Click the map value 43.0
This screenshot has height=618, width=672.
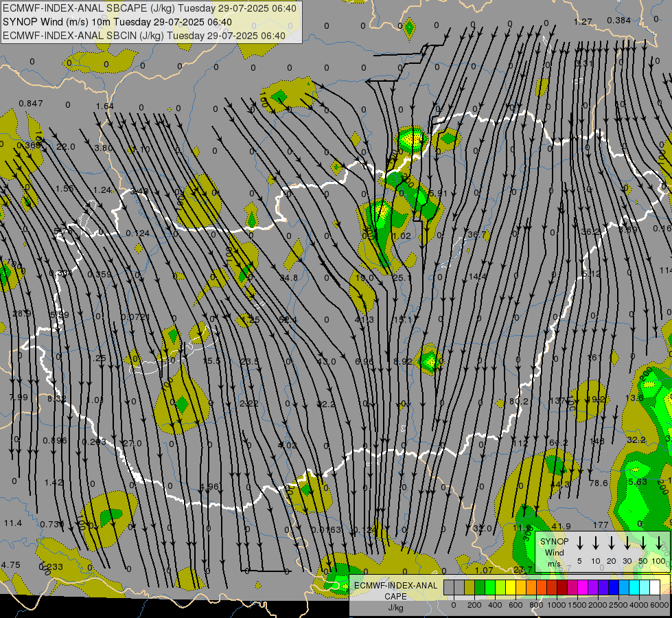[x=326, y=362]
